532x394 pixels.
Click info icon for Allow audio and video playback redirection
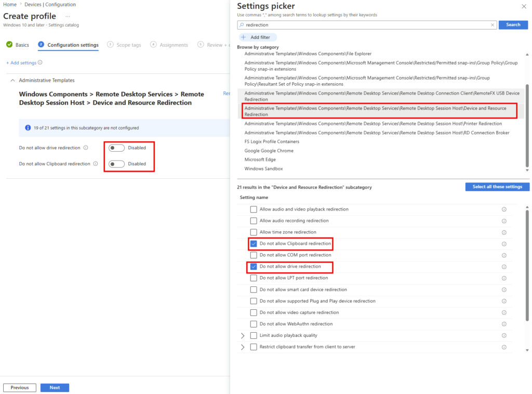[504, 209]
